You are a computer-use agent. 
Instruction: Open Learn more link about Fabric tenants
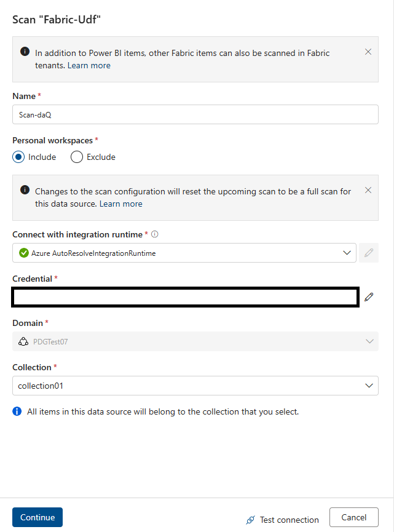pyautogui.click(x=89, y=65)
